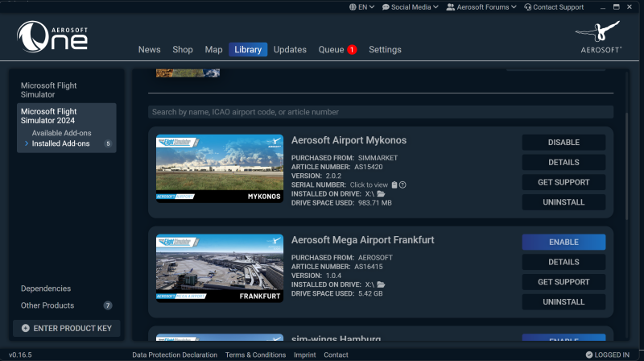
Task: Expand the Aerosoft Forums menu
Action: pos(481,7)
